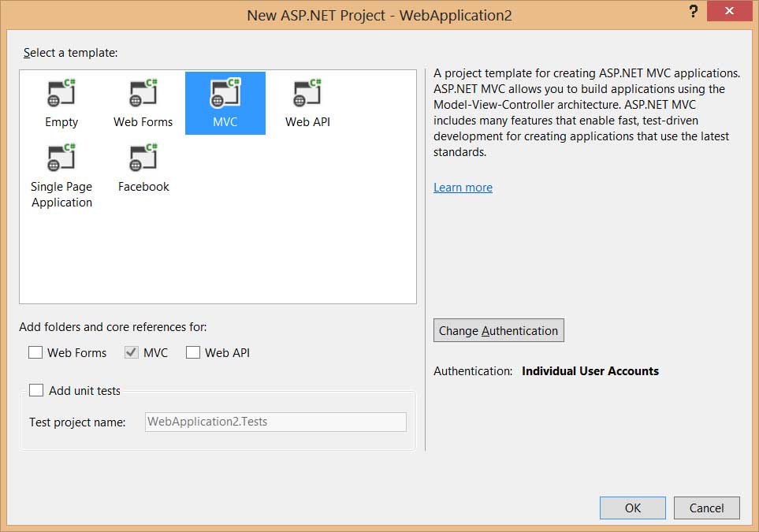Select the Single Page Application template icon
This screenshot has height=532, width=759.
click(61, 157)
